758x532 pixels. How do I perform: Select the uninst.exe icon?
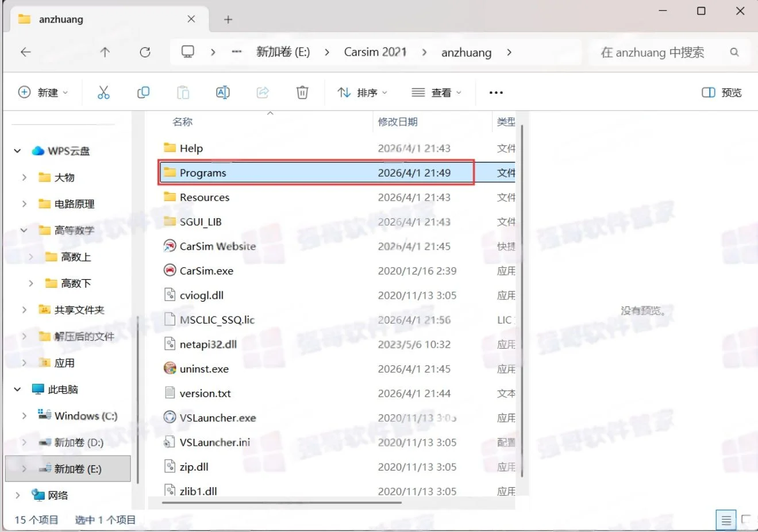[x=170, y=368]
